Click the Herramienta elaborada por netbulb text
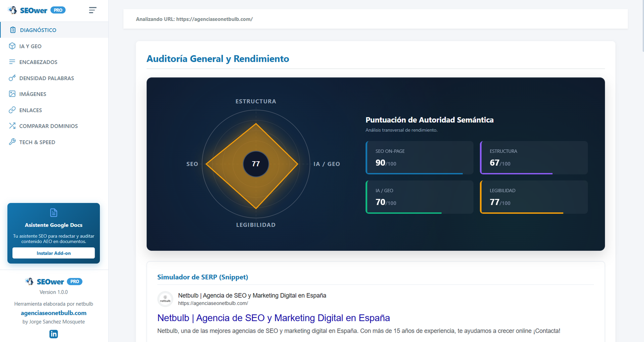644x342 pixels. (x=54, y=304)
